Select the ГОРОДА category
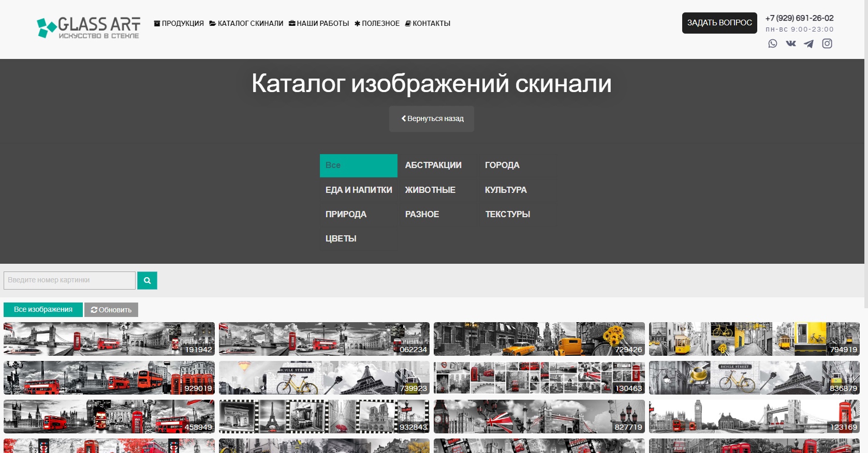This screenshot has width=868, height=453. pyautogui.click(x=518, y=165)
